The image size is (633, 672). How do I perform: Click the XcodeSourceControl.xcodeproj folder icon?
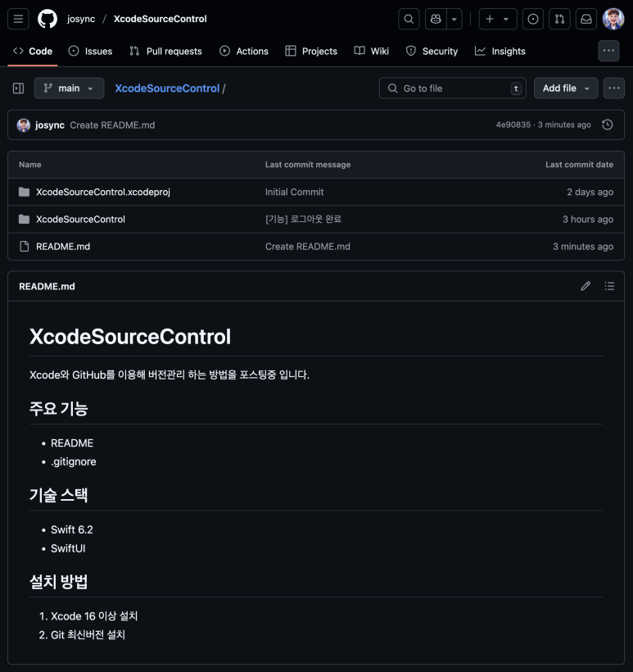(x=24, y=192)
